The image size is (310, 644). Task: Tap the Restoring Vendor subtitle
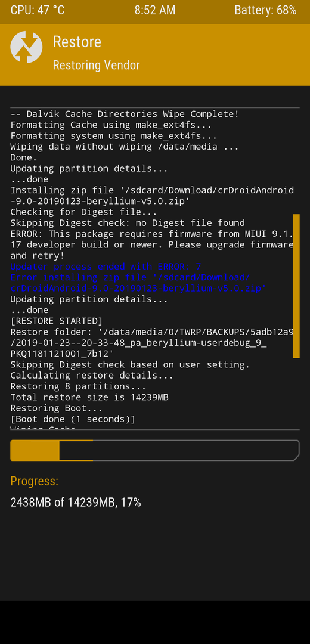(x=96, y=66)
